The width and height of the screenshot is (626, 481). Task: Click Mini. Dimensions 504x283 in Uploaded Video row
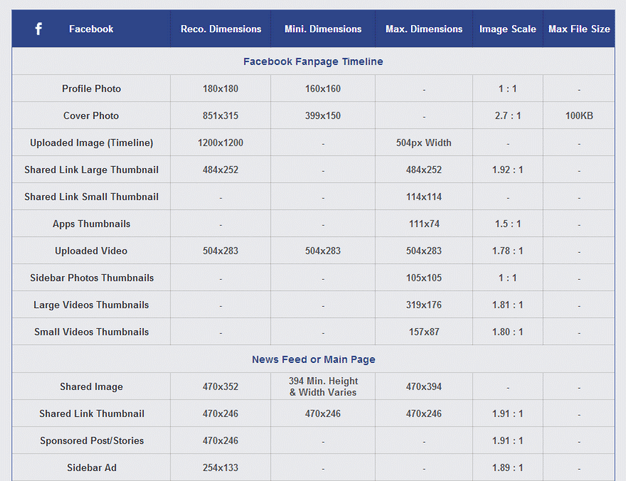(323, 251)
